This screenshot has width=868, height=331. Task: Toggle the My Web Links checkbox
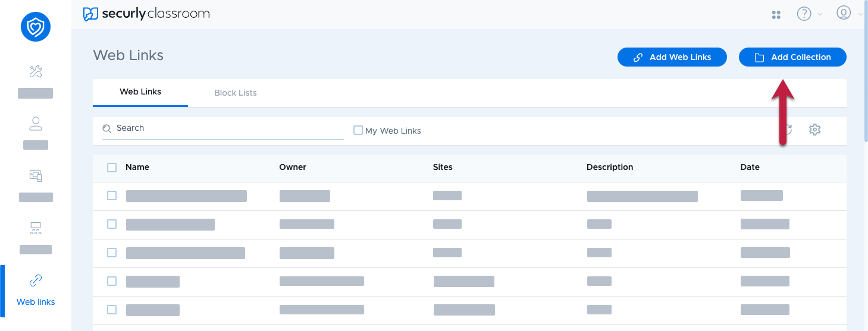coord(358,130)
